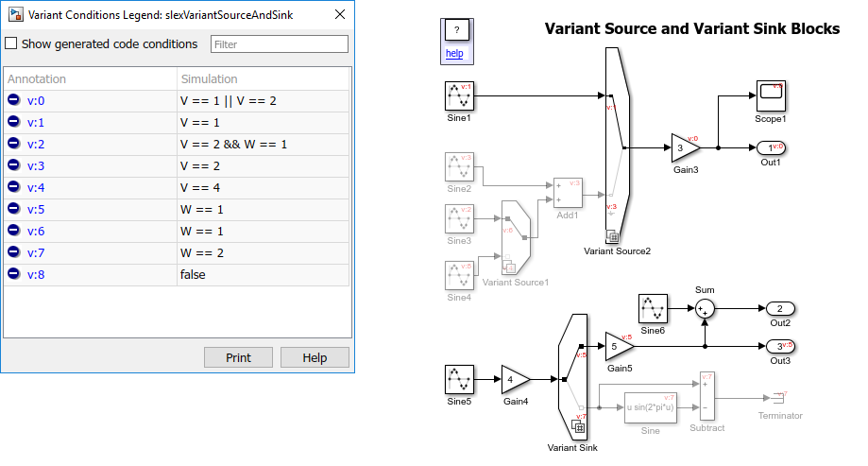
Task: Open the help link in the model
Action: pyautogui.click(x=454, y=53)
